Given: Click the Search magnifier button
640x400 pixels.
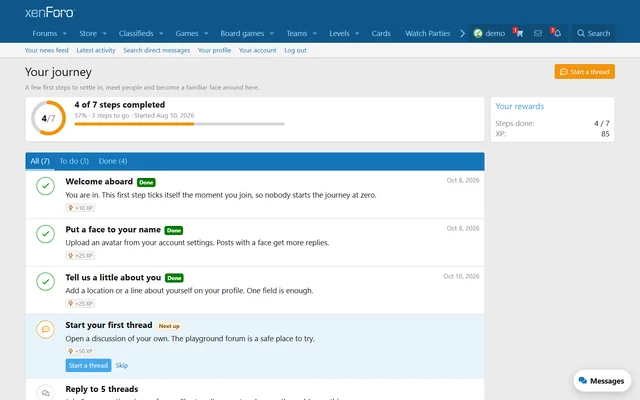Looking at the screenshot, I should coord(593,33).
